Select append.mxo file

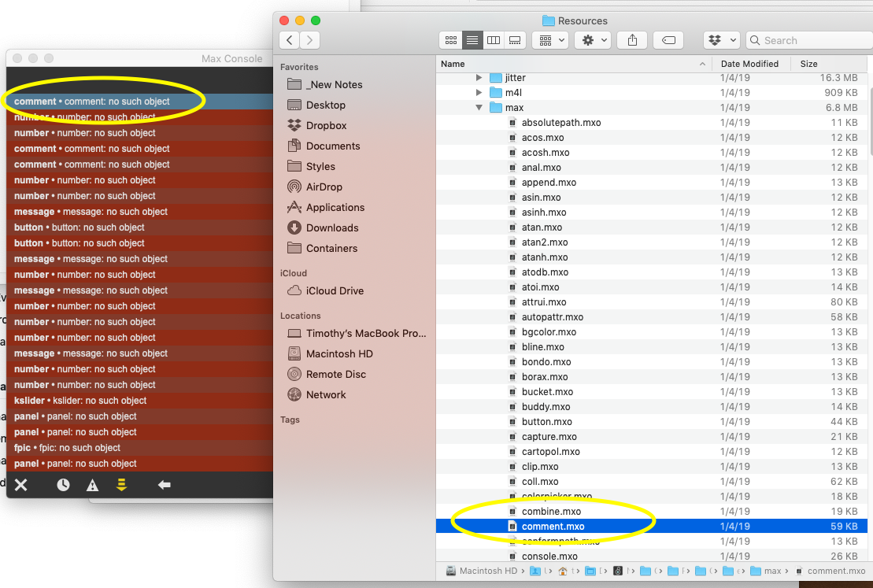(652, 182)
